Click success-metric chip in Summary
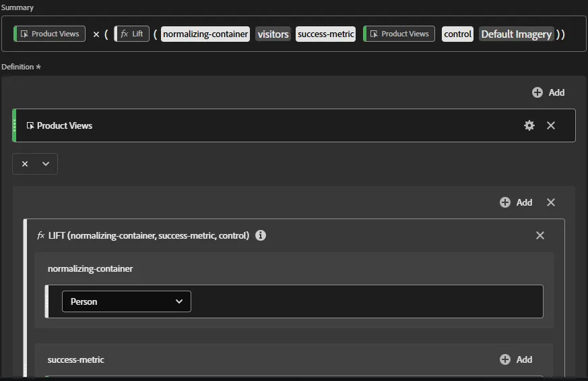Screen dimensions: 588x381 [x=325, y=34]
